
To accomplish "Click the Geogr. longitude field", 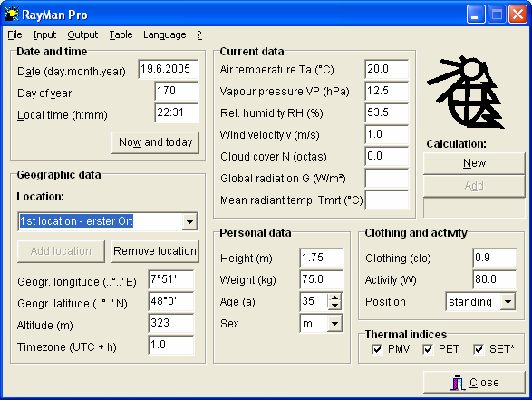I will tap(171, 279).
